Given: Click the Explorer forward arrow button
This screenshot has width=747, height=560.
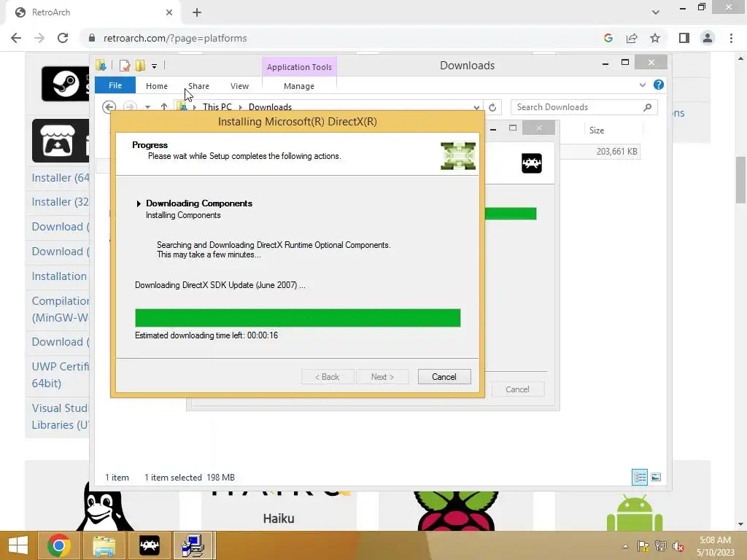Looking at the screenshot, I should click(130, 107).
